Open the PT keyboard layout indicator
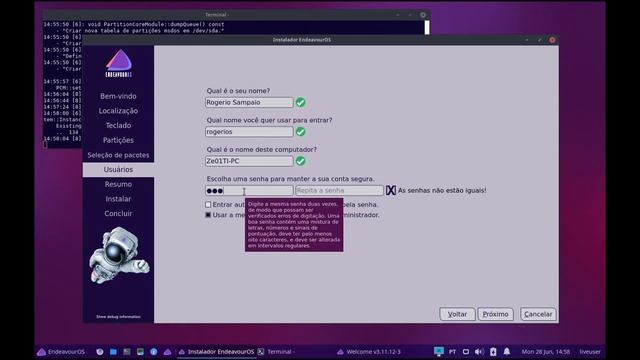Screen dimensions: 640x360 point(452,352)
